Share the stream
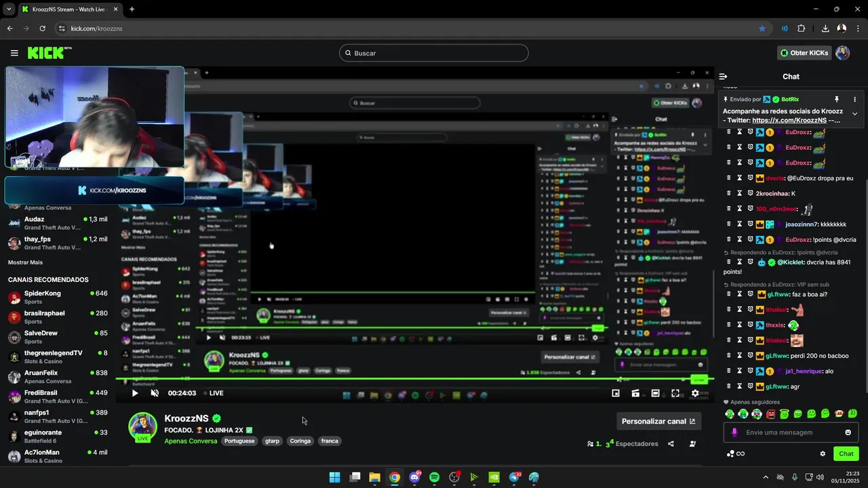 coord(671,444)
